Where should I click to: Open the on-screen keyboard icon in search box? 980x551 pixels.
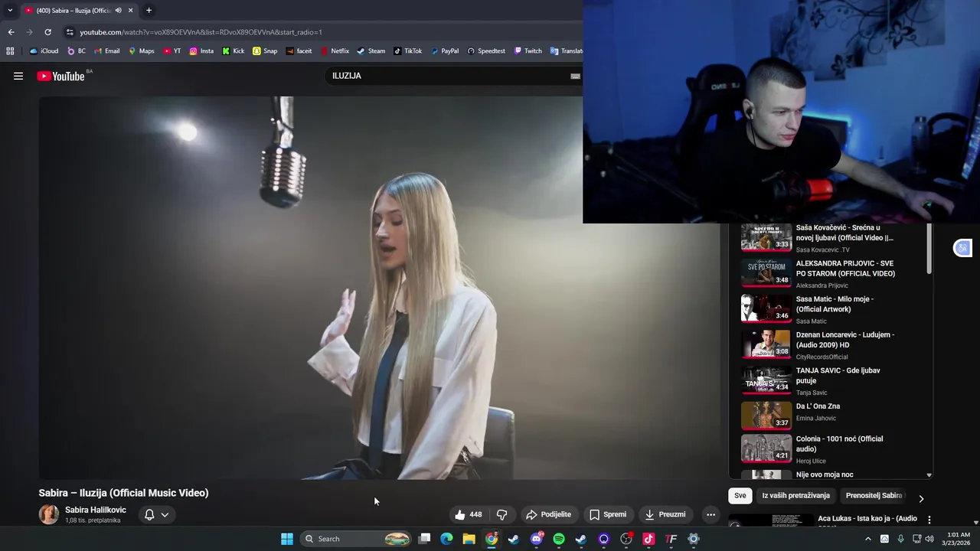(575, 76)
